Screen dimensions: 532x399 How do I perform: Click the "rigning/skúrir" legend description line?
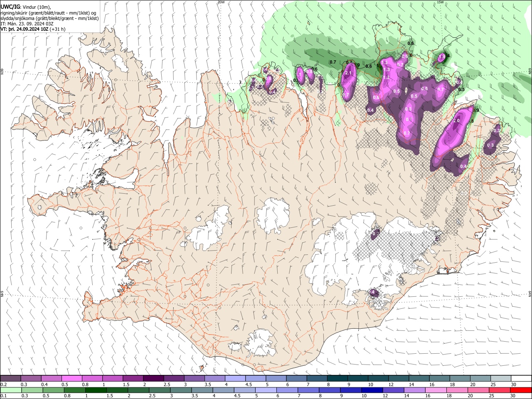(x=48, y=12)
